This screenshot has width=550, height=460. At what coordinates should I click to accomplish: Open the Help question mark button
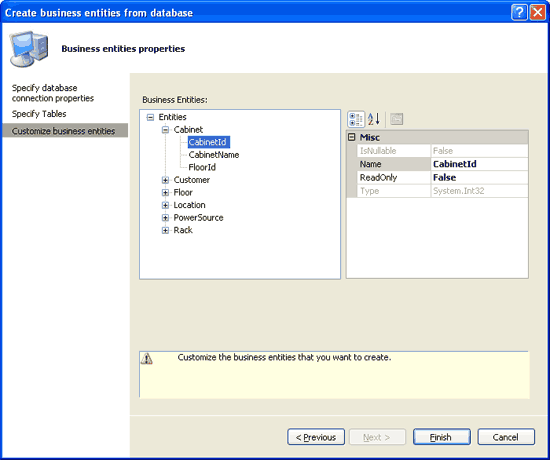519,13
